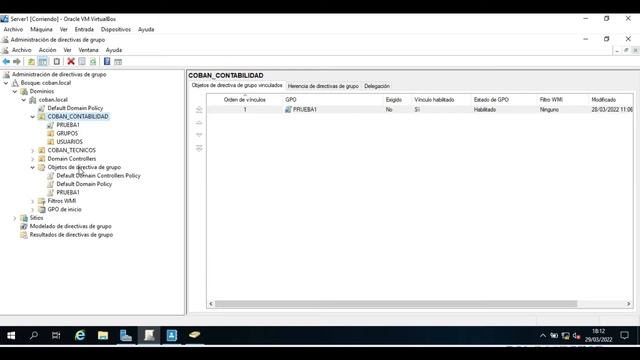Move link up one position with the up arrow

(x=199, y=122)
